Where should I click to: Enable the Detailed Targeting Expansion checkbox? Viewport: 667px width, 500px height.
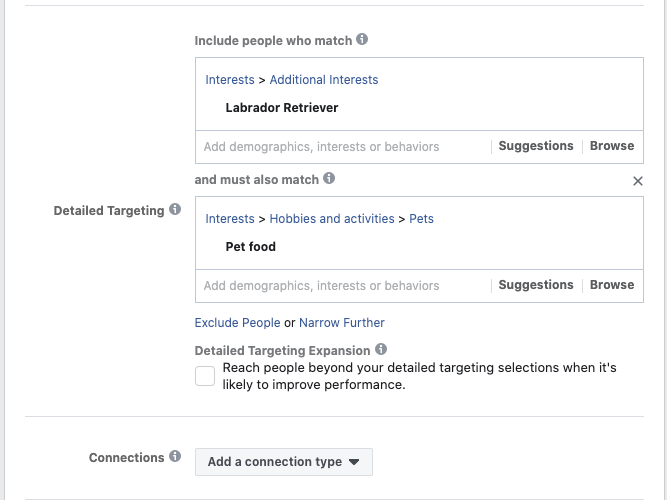click(x=205, y=376)
